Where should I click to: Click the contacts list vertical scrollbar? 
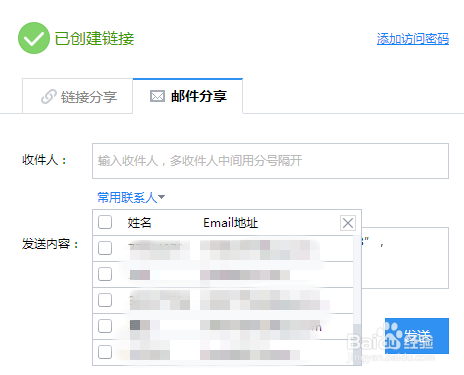point(357,300)
